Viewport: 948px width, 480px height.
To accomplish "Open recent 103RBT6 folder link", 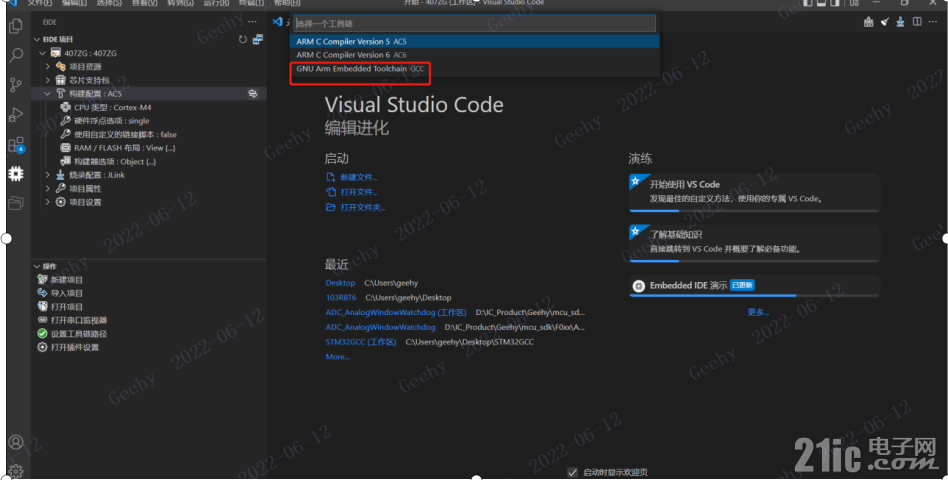I will click(341, 298).
